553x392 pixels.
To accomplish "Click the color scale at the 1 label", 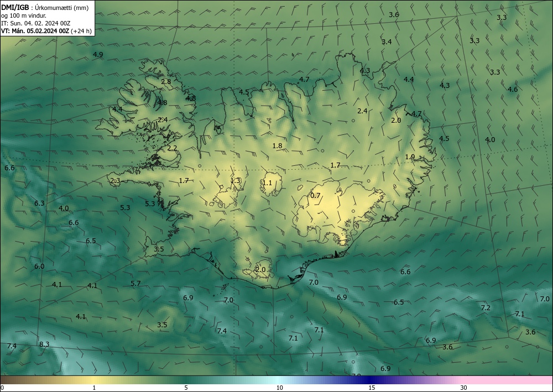I will click(94, 388).
